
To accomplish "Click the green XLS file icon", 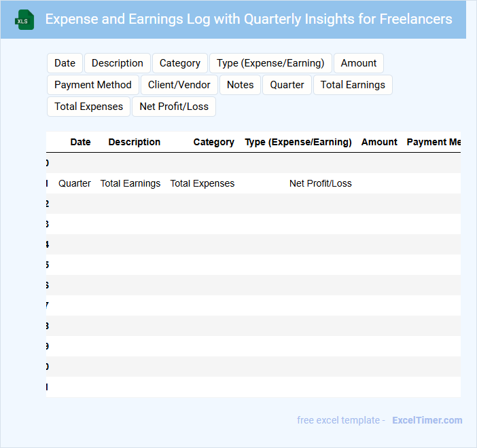I will coord(24,20).
